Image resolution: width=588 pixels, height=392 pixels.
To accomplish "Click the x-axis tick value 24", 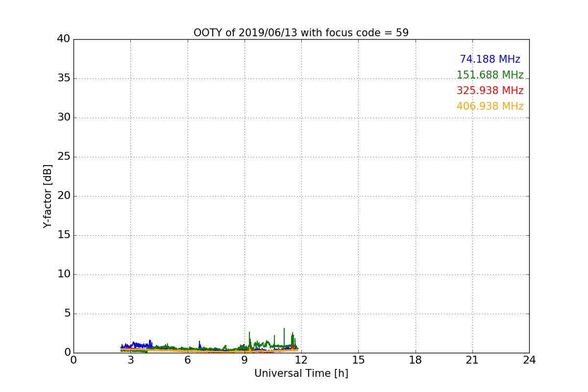I will click(x=529, y=360).
